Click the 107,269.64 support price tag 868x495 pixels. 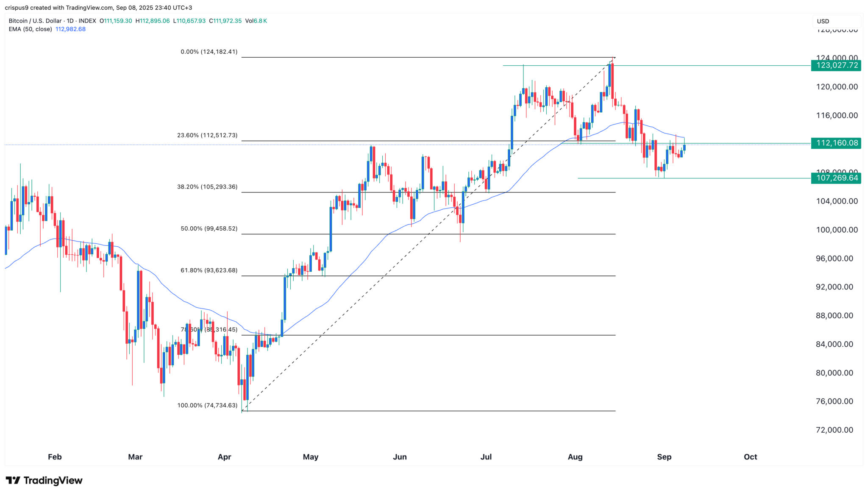(836, 178)
